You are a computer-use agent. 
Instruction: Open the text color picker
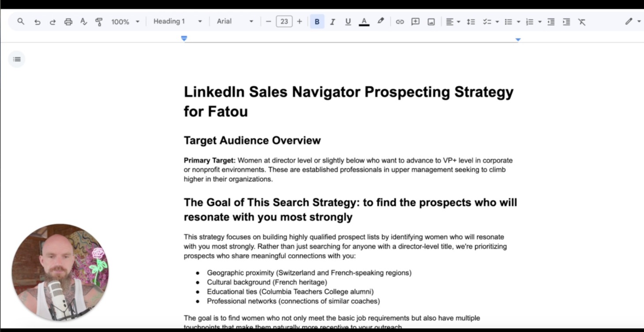point(364,22)
